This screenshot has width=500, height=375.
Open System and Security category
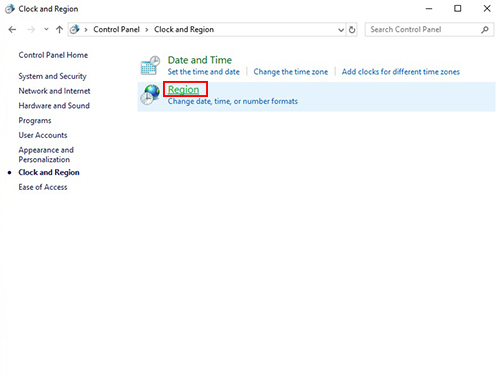click(x=52, y=76)
